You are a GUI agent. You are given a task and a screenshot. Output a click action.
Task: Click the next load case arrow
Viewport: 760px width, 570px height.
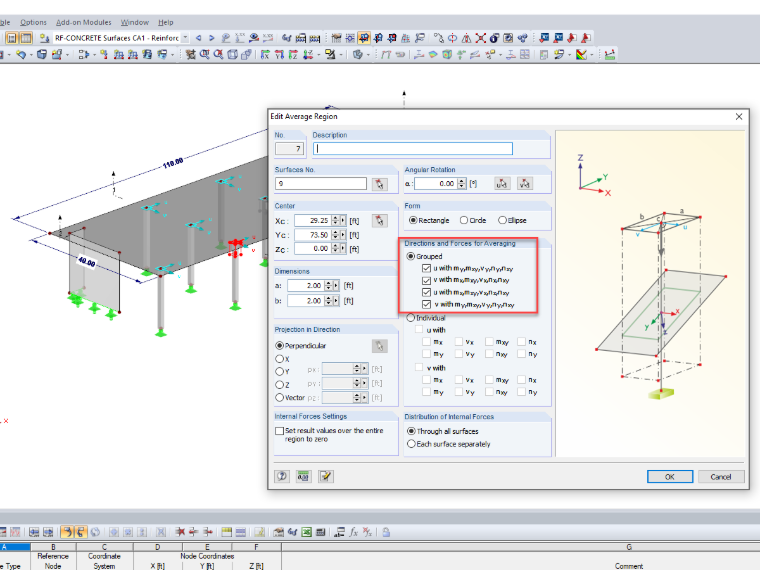tap(211, 38)
